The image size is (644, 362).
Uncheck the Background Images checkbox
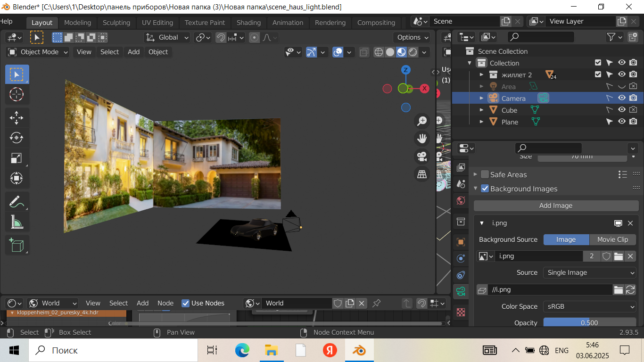(x=485, y=189)
